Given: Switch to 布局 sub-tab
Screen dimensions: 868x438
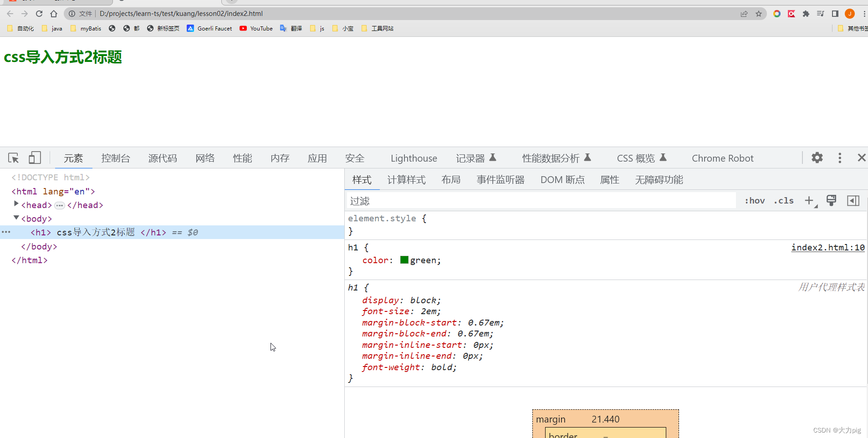Looking at the screenshot, I should [x=451, y=179].
